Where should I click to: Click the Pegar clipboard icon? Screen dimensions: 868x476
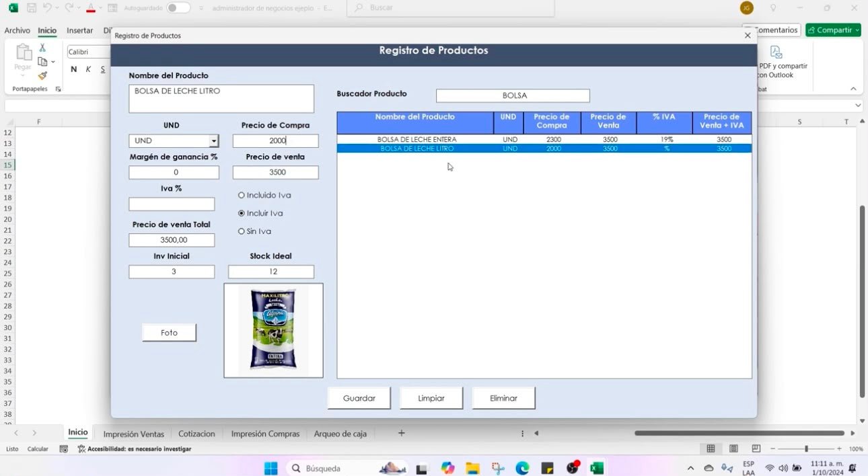(x=23, y=52)
